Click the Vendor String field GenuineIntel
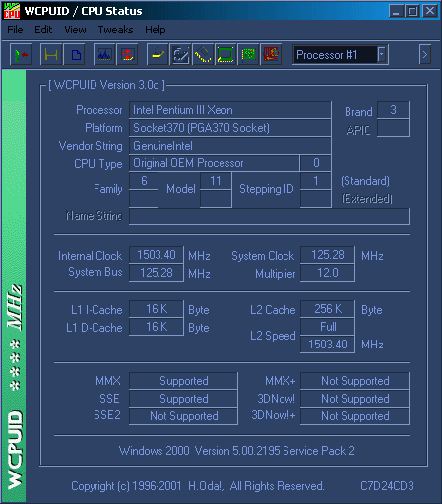 tap(229, 146)
